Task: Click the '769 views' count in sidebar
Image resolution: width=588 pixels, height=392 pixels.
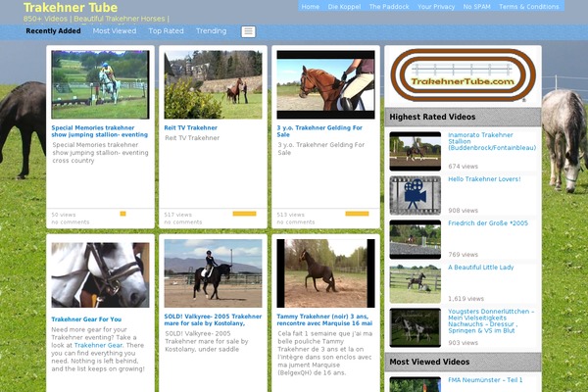Action: click(x=464, y=255)
